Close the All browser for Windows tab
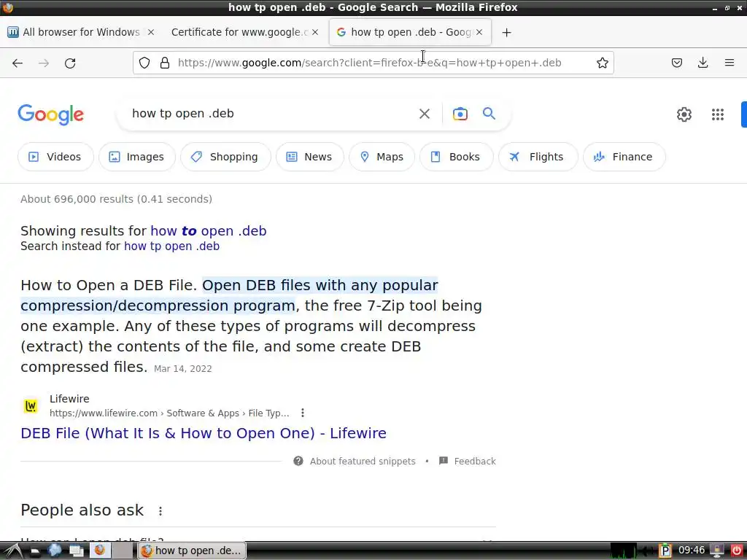This screenshot has height=560, width=747. click(150, 32)
